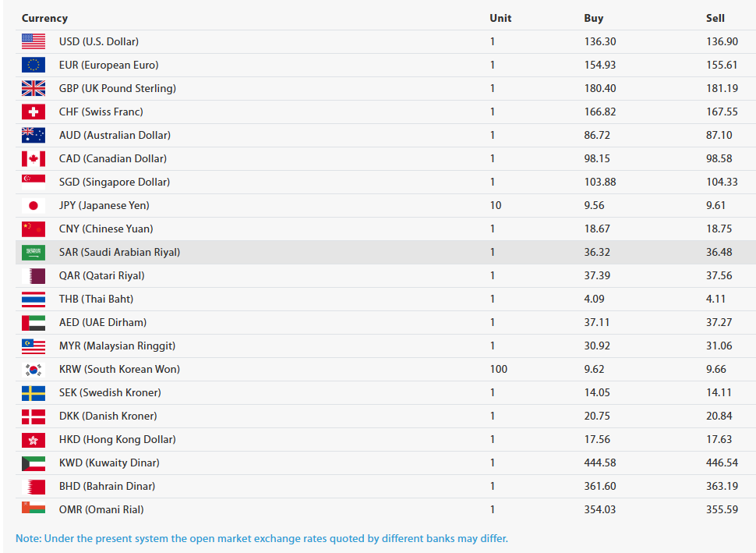This screenshot has width=756, height=553.
Task: Click the Buy column header
Action: [x=594, y=19]
